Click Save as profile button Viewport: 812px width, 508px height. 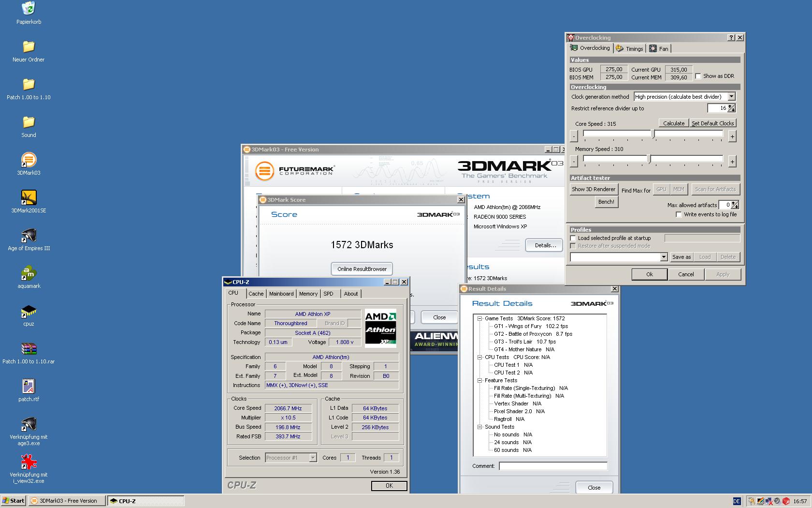click(x=681, y=257)
